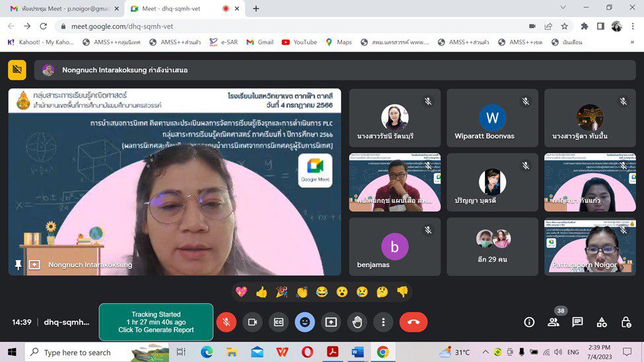Viewport: 644px width, 362px height.
Task: Bookmark this page with star icon
Action: (564, 26)
